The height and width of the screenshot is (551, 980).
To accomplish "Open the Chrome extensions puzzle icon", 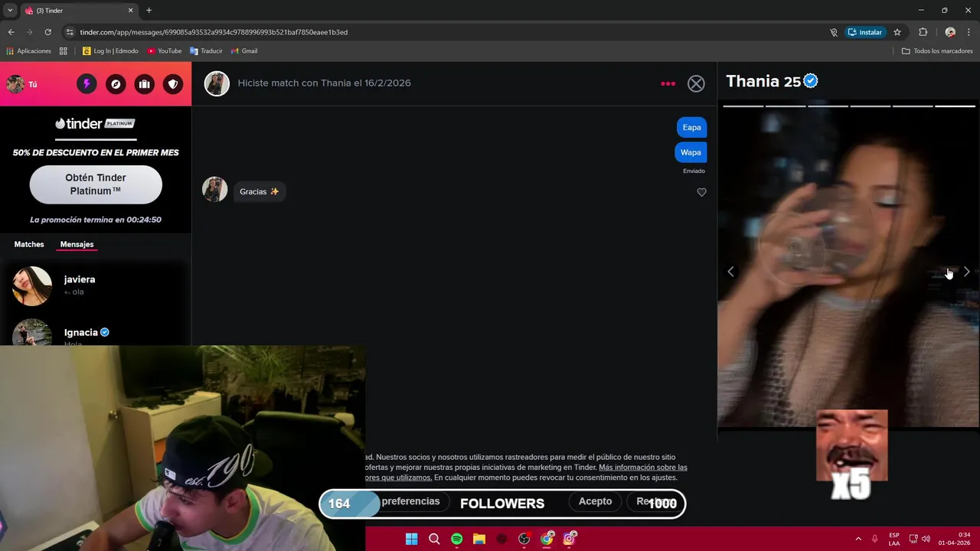I will (923, 32).
